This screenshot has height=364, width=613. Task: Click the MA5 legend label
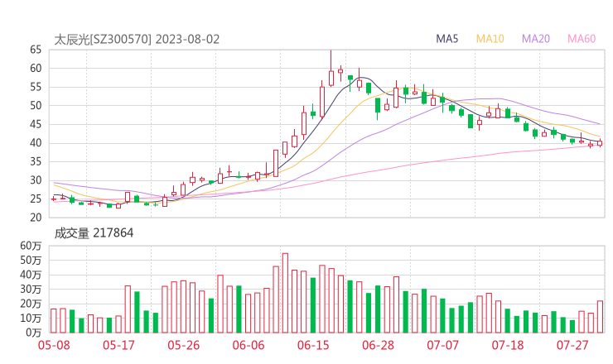click(446, 39)
